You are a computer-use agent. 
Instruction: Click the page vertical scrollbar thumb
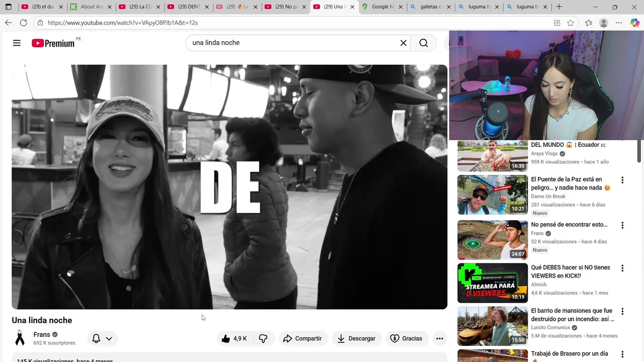click(639, 152)
